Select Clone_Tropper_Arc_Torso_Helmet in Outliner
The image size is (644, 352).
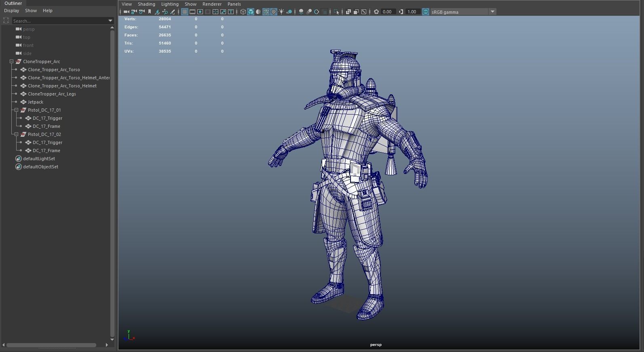[62, 86]
